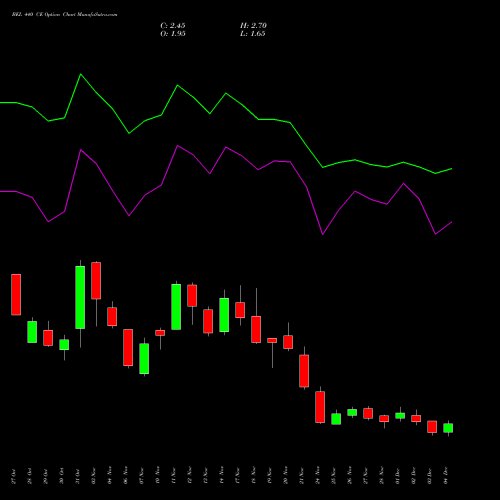
Task: Click the '17 Nov' date label
Action: pos(238,475)
